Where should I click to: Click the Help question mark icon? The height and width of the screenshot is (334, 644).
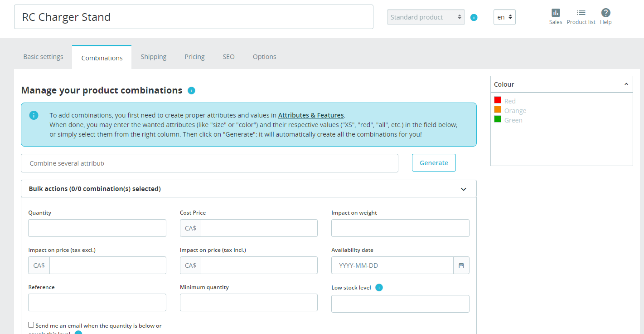(x=606, y=13)
